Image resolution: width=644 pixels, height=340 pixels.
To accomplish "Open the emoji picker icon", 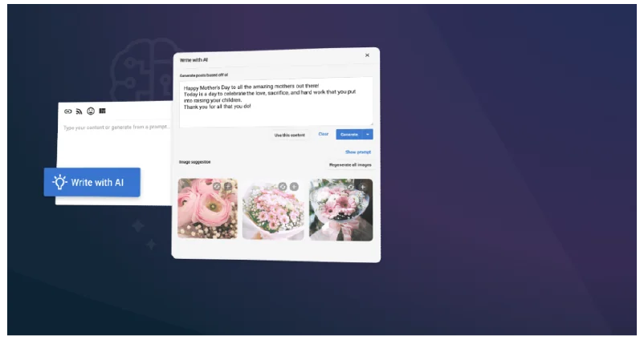I will [91, 111].
